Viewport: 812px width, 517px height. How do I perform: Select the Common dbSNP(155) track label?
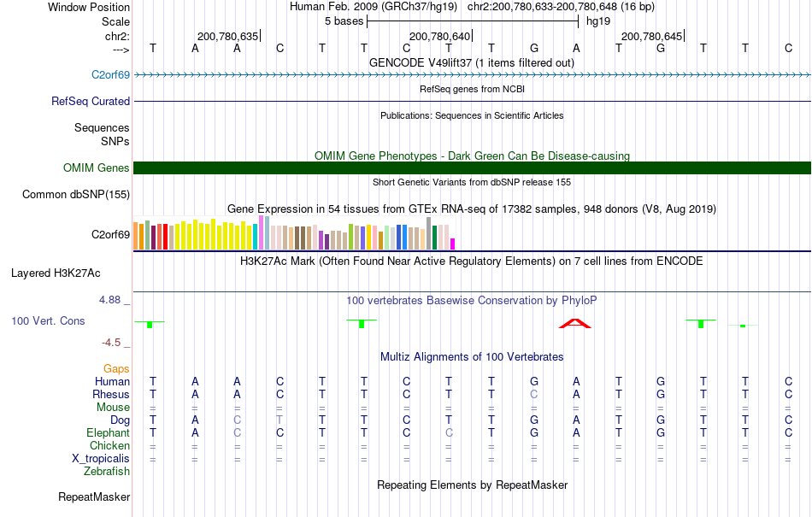75,195
